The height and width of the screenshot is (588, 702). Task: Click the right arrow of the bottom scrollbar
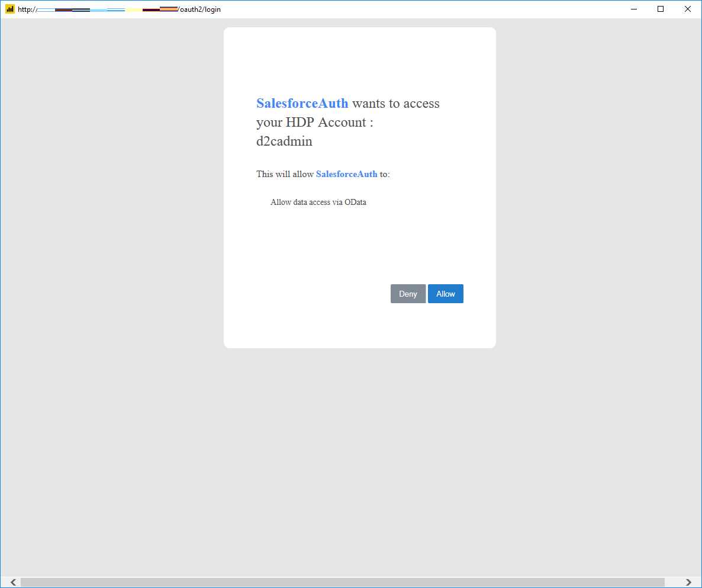[x=689, y=582]
